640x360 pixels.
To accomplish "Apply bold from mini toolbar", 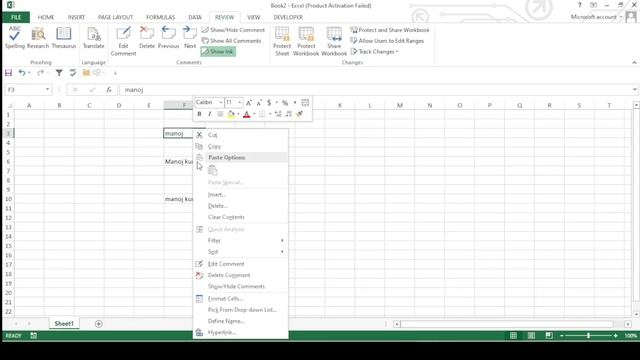I will click(199, 114).
